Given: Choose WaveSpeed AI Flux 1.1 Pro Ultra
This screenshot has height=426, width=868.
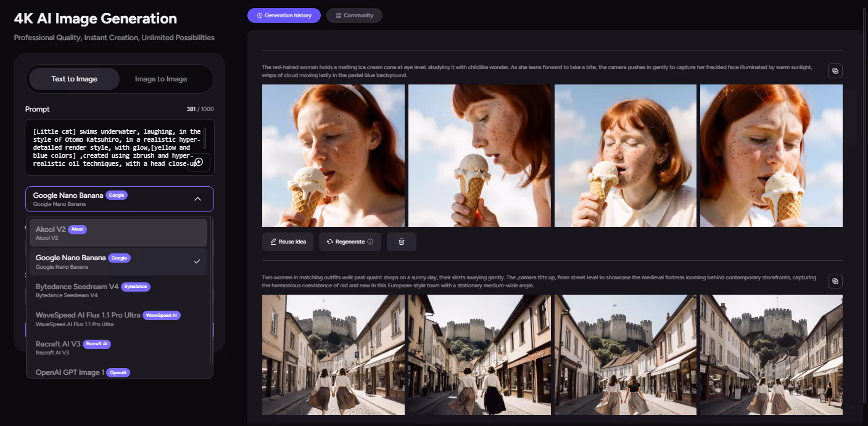Looking at the screenshot, I should tap(118, 319).
